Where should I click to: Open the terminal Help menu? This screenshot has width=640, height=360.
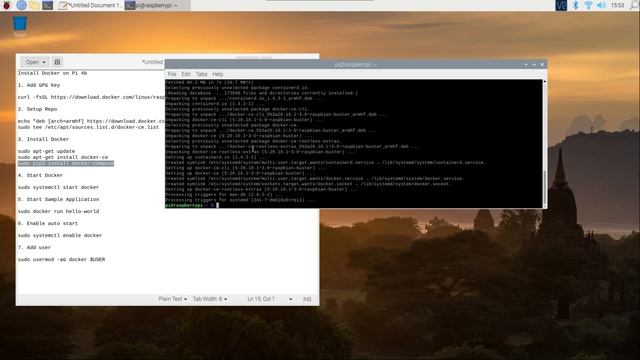pos(218,74)
